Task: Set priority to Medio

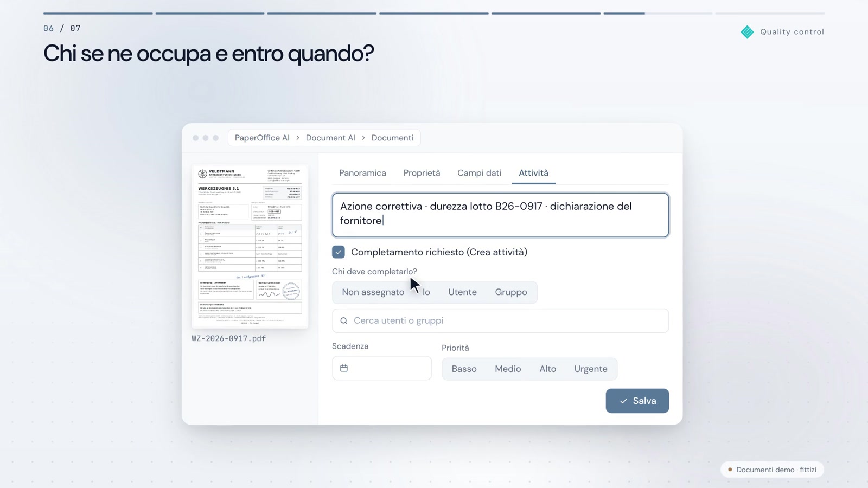Action: click(508, 369)
